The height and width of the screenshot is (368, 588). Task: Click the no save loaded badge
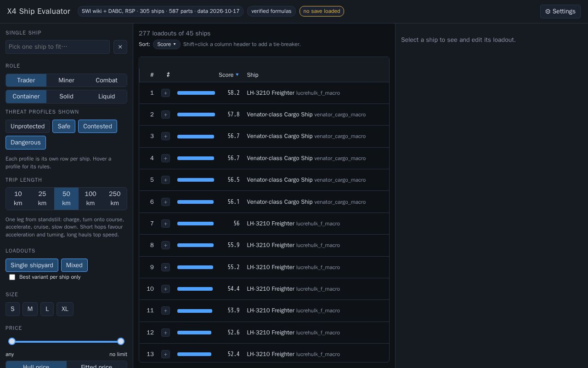pos(322,11)
